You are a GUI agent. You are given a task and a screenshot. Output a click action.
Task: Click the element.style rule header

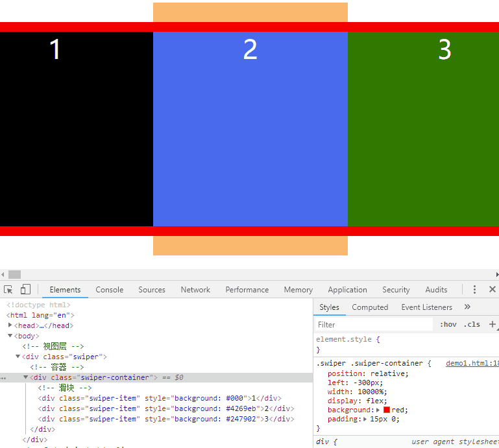click(x=348, y=339)
